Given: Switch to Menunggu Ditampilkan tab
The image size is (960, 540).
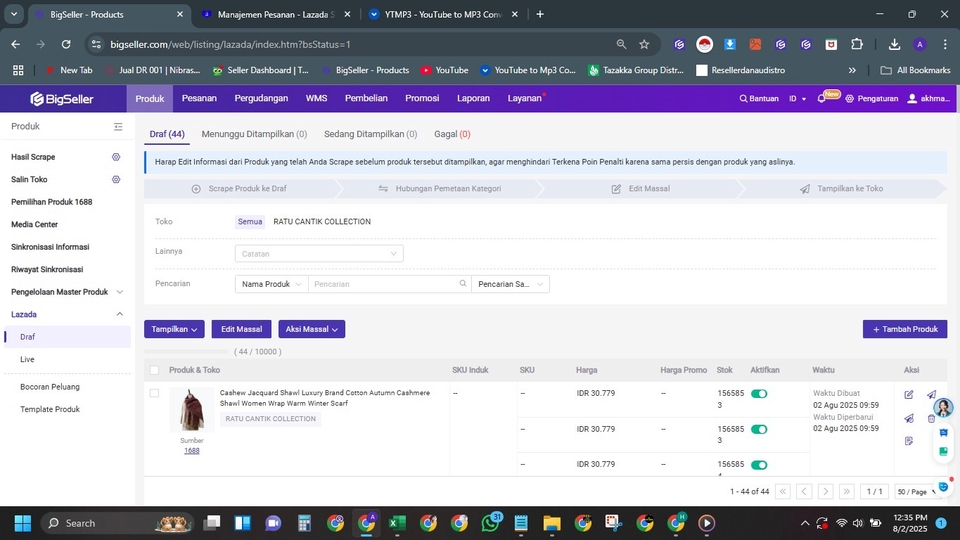Looking at the screenshot, I should tap(254, 134).
